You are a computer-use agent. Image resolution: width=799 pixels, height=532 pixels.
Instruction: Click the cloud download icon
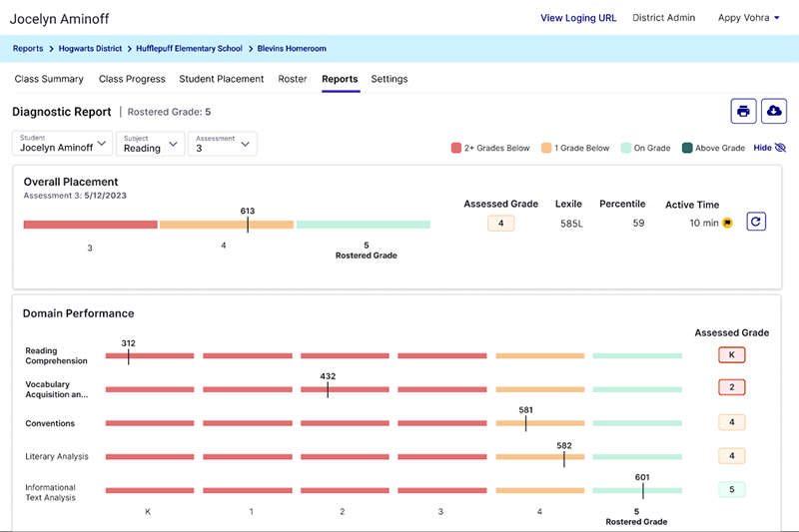click(774, 112)
